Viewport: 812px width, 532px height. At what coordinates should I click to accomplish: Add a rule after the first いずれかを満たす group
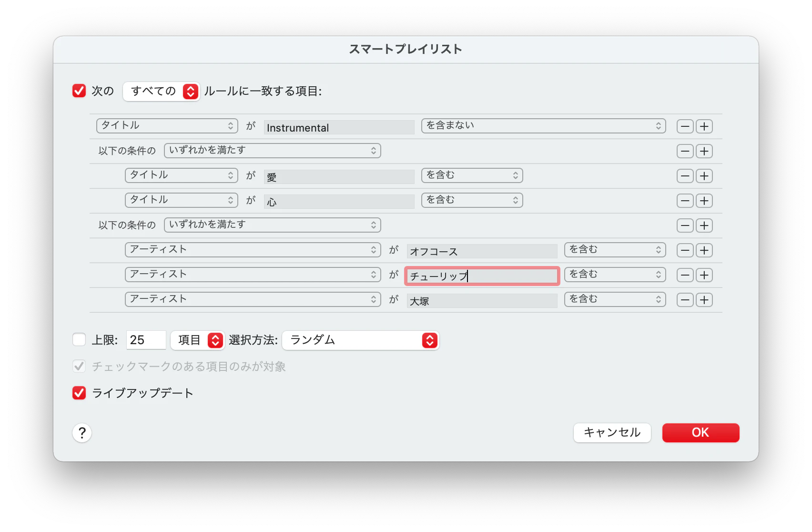pos(704,151)
